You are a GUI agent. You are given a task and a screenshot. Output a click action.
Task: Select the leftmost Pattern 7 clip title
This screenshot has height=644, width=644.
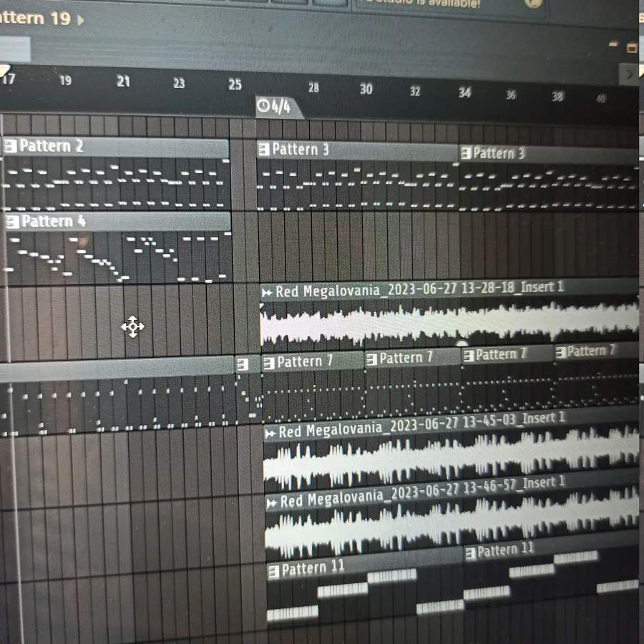click(305, 362)
